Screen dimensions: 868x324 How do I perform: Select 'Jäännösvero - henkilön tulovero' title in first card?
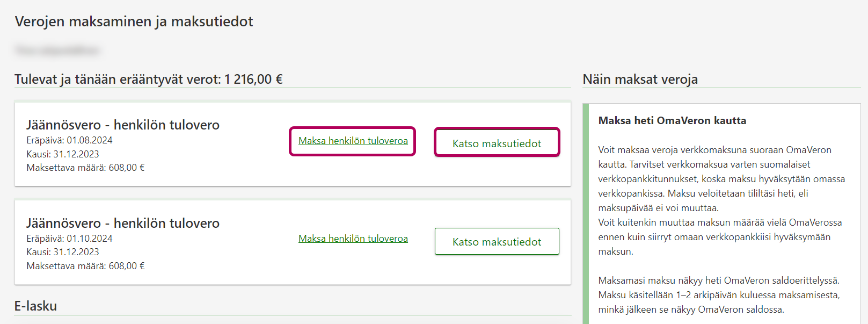coord(123,125)
